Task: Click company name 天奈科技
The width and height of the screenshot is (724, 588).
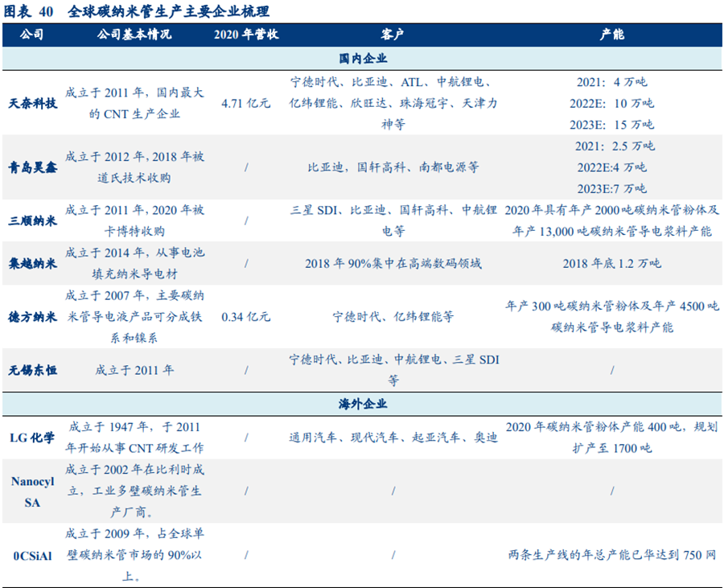Action: (33, 104)
